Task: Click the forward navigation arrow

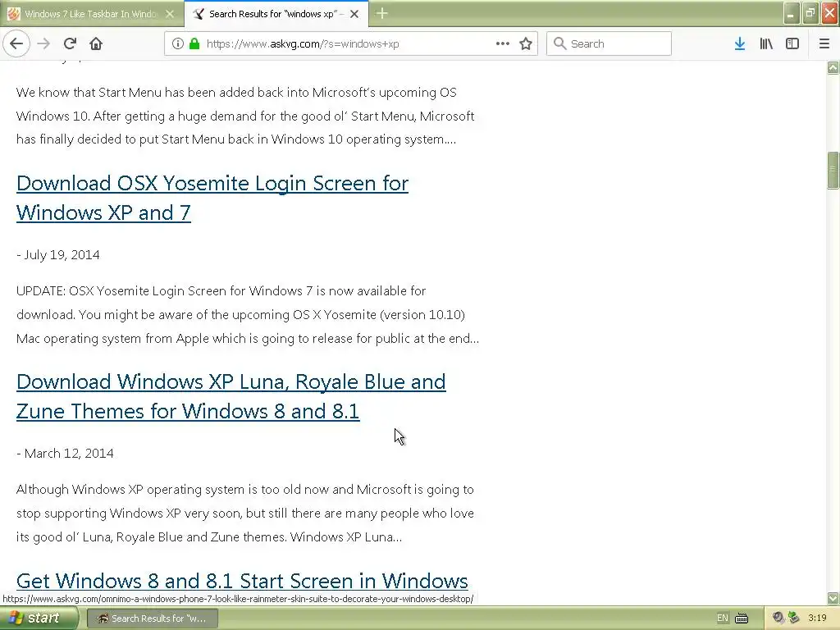Action: pyautogui.click(x=43, y=43)
